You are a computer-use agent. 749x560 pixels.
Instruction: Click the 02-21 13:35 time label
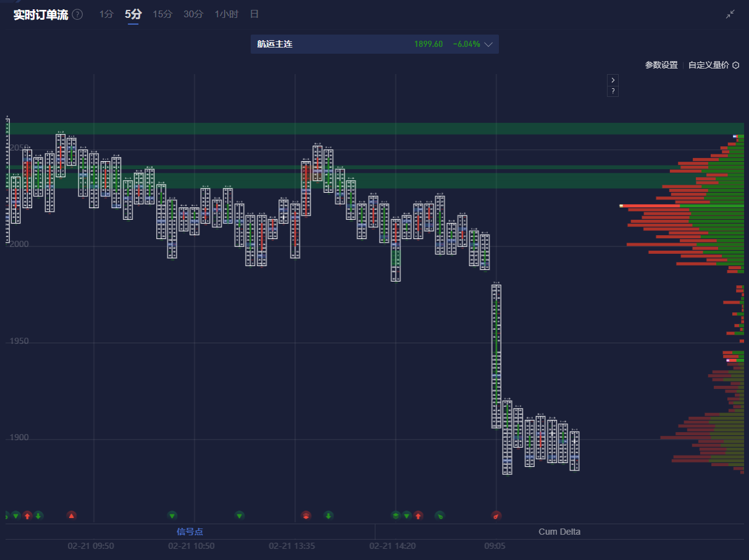click(292, 546)
